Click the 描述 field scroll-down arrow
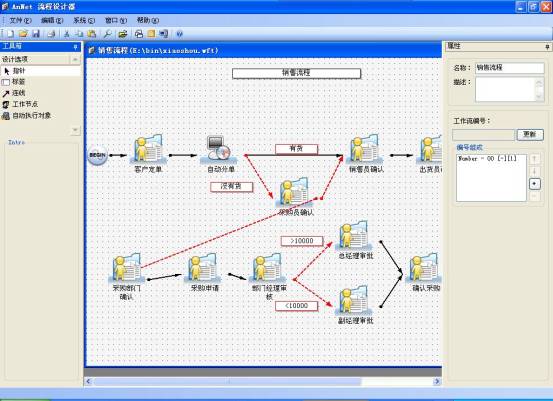This screenshot has width=553, height=401. (539, 97)
